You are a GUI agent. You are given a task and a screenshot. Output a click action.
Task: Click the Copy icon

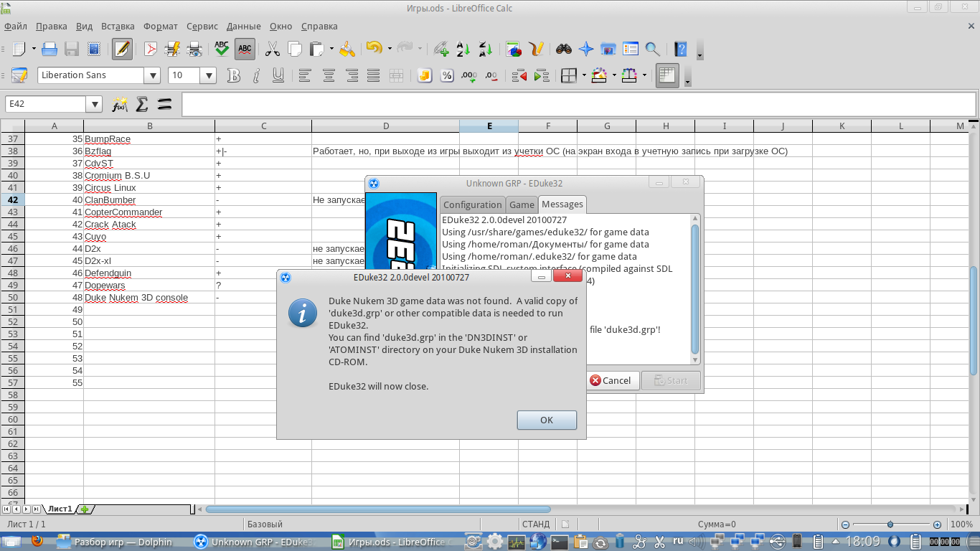tap(294, 49)
